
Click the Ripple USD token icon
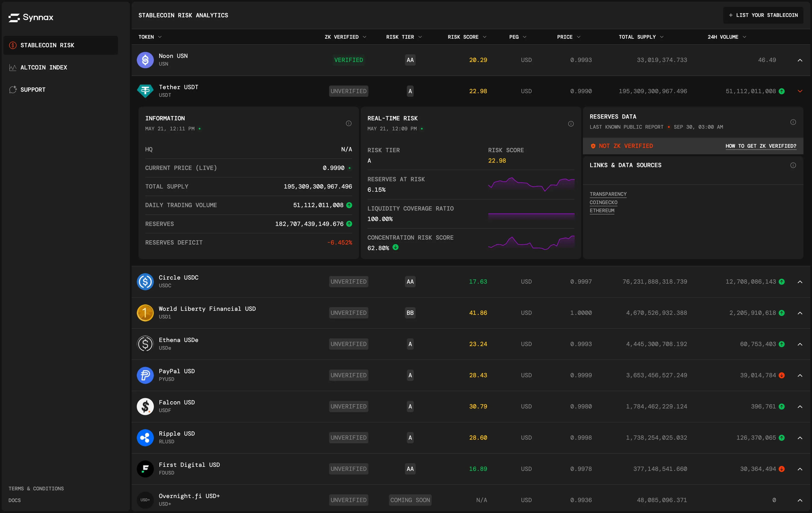[x=145, y=438]
